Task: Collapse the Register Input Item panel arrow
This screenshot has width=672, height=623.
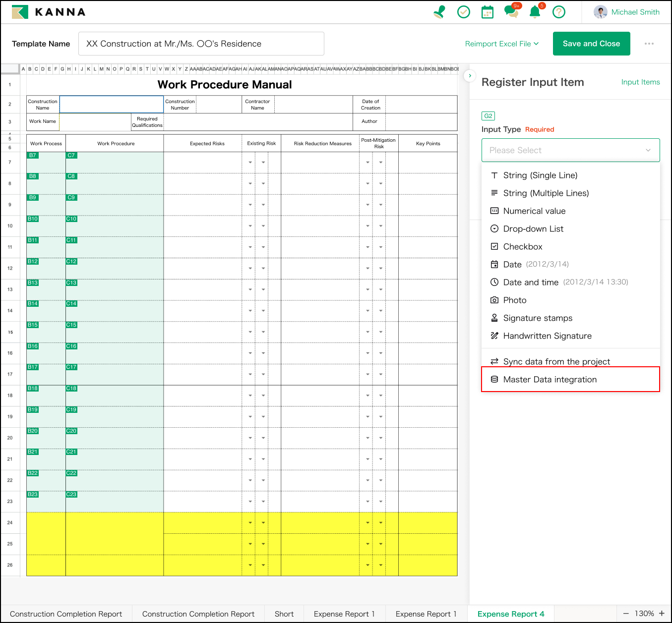Action: point(470,76)
